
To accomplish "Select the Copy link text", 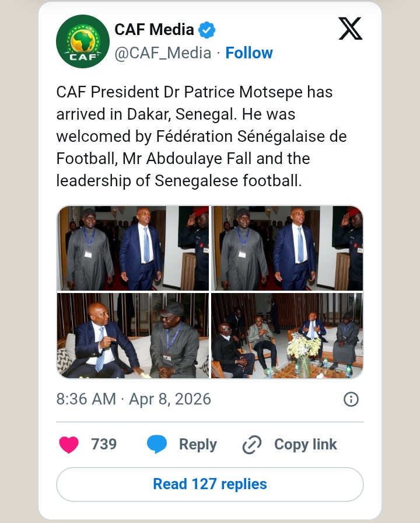I will [x=306, y=444].
